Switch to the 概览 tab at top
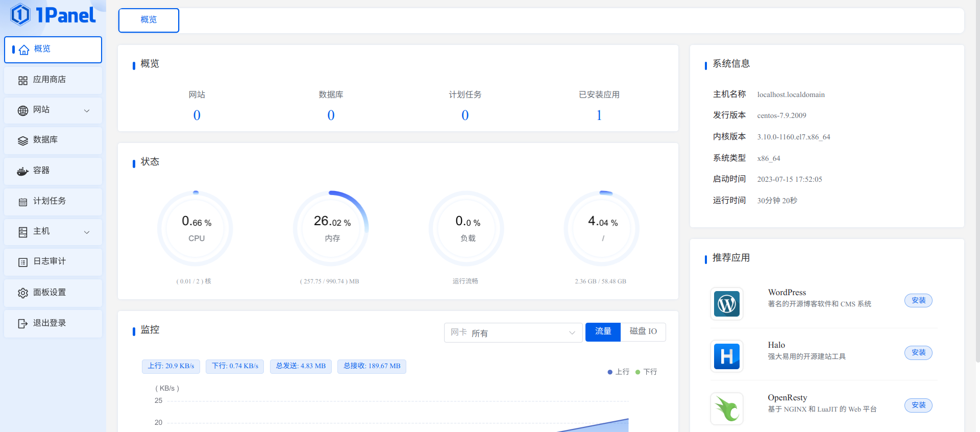980x432 pixels. coord(149,20)
